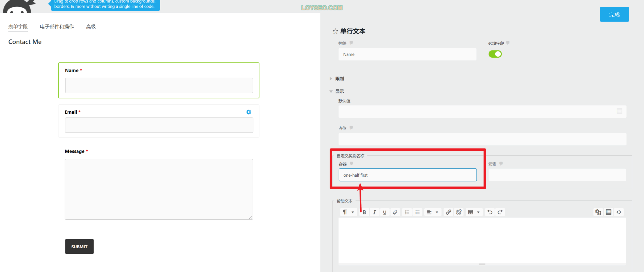The height and width of the screenshot is (272, 644).
Task: Click the Contact Me form title
Action: coord(25,42)
